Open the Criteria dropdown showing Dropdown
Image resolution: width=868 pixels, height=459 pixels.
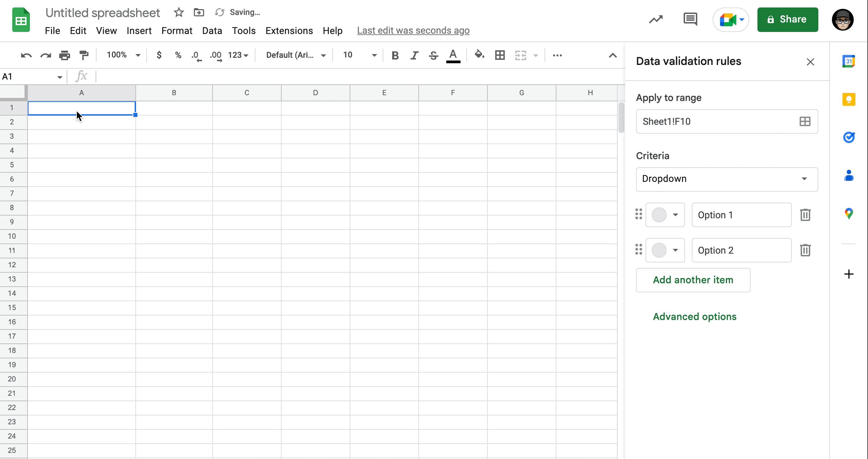726,179
